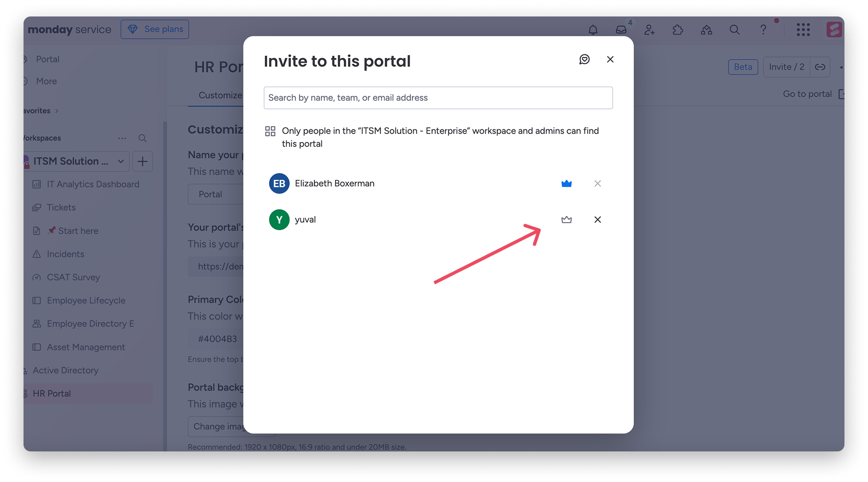Select HR Portal in the sidebar
Viewport: 868px width, 482px height.
click(88, 394)
